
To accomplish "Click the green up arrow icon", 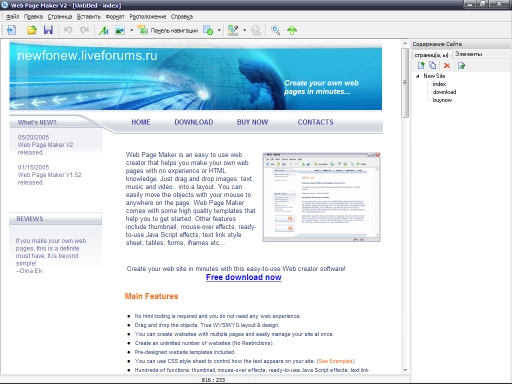I will pyautogui.click(x=292, y=30).
